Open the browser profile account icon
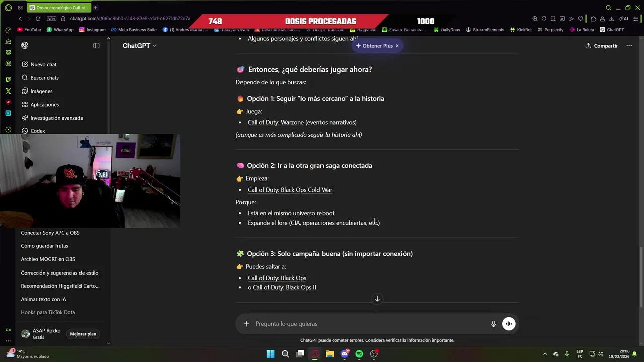Screen dimensions: 644x362 pos(602,19)
